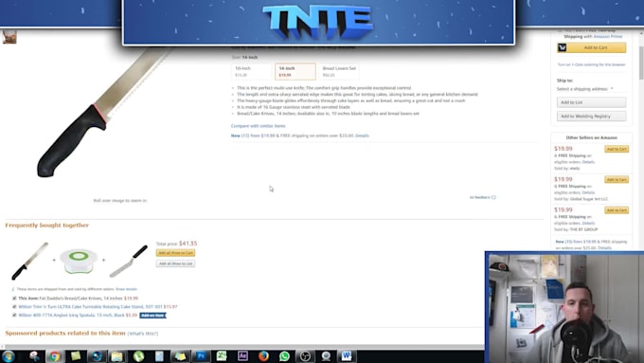The image size is (644, 363).
Task: Open the Windows Start menu
Action: (8, 356)
